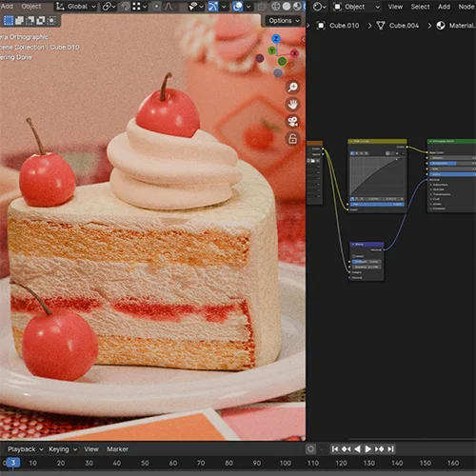Screen dimensions: 476x476
Task: Open the pivot point link dropdown
Action: 109,7
